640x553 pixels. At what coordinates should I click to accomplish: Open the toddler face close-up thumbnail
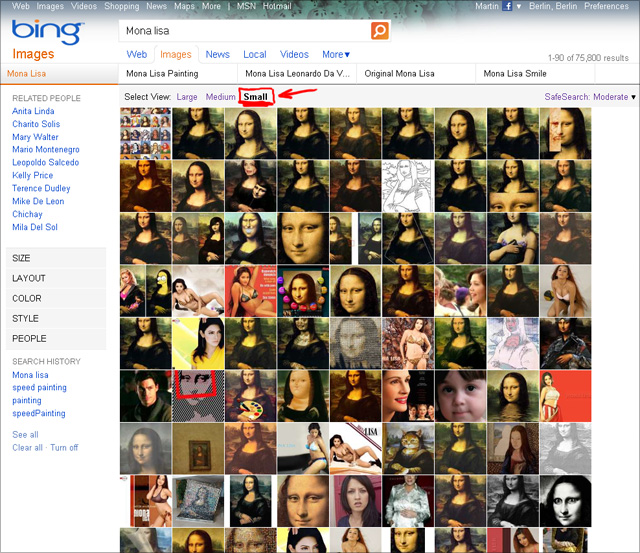(x=460, y=396)
